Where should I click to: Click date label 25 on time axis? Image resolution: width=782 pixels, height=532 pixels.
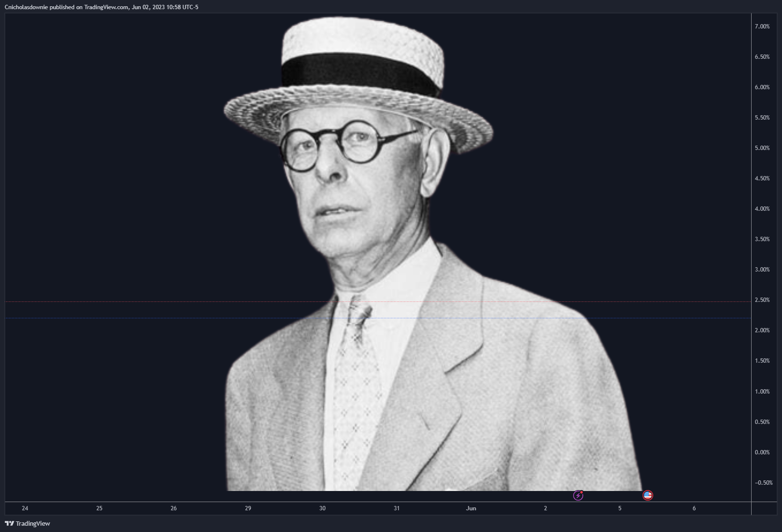pyautogui.click(x=99, y=508)
